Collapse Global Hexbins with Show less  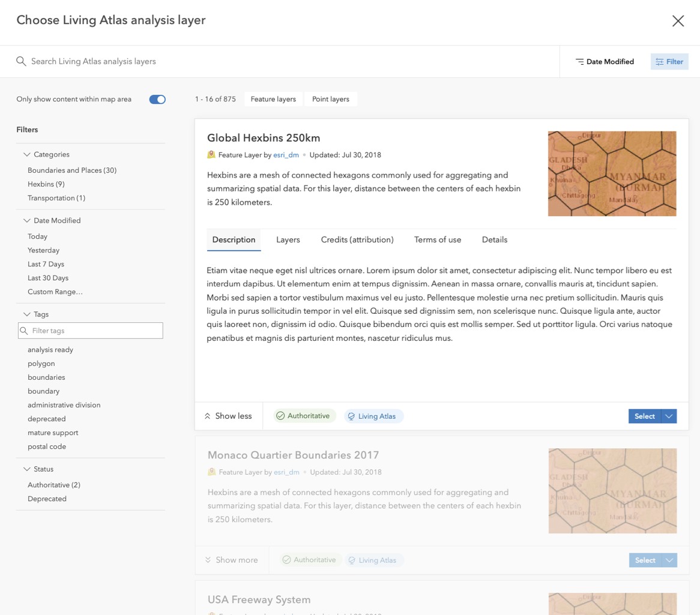(228, 416)
